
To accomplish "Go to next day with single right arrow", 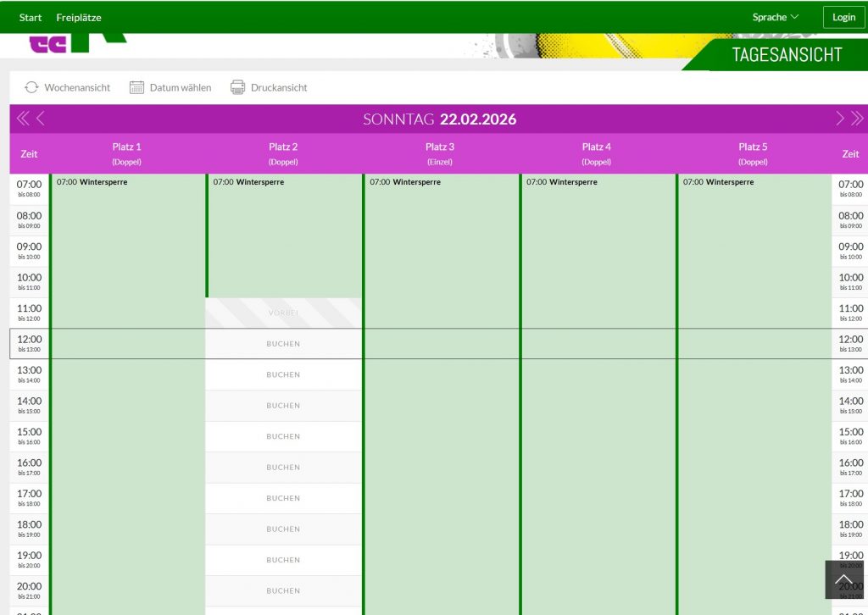I will (840, 119).
